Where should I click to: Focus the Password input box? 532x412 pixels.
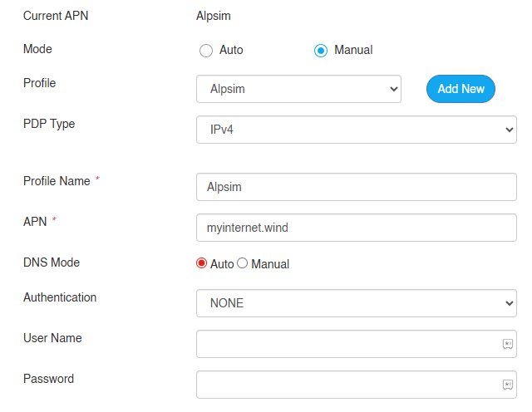(x=347, y=384)
